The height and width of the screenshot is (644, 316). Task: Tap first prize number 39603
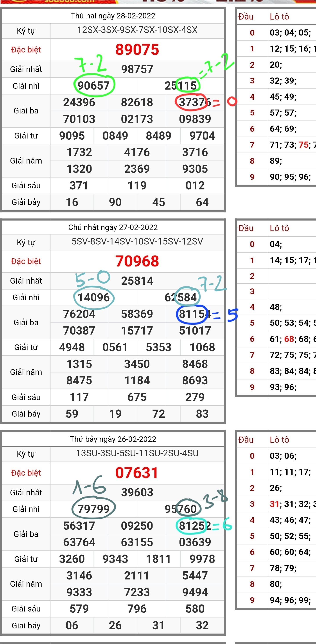click(x=137, y=493)
